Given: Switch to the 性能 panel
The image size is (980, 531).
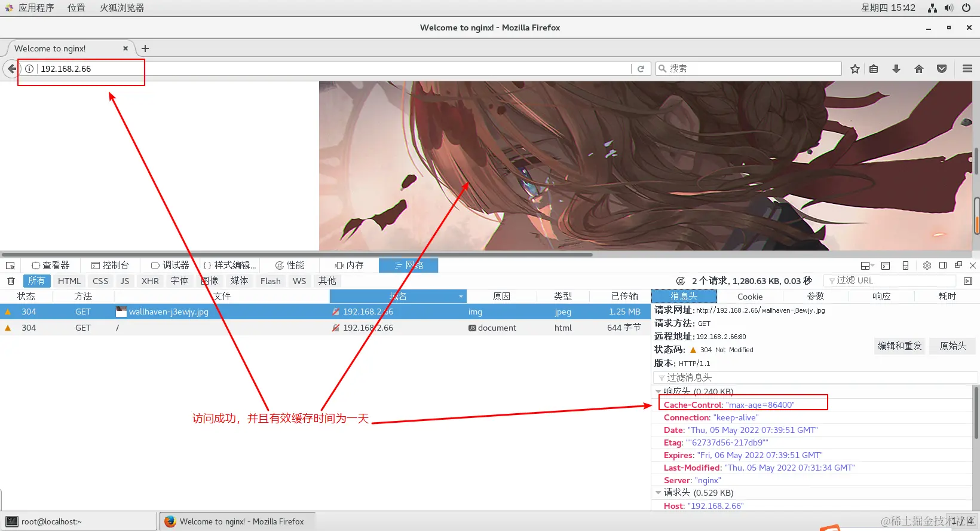Looking at the screenshot, I should coord(289,265).
